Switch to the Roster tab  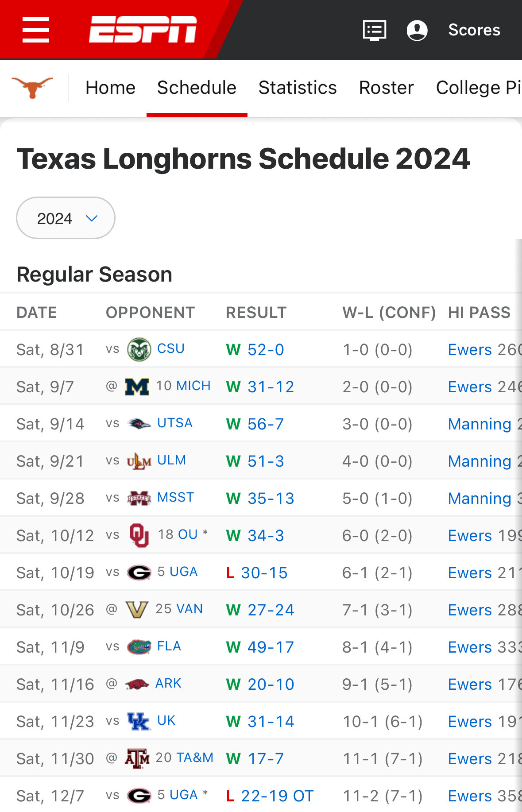click(386, 88)
